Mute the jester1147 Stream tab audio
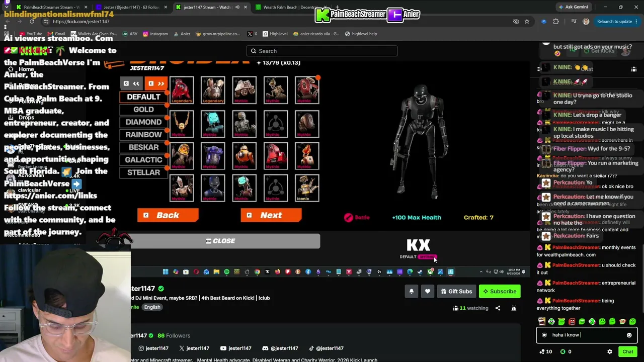 pos(237,7)
